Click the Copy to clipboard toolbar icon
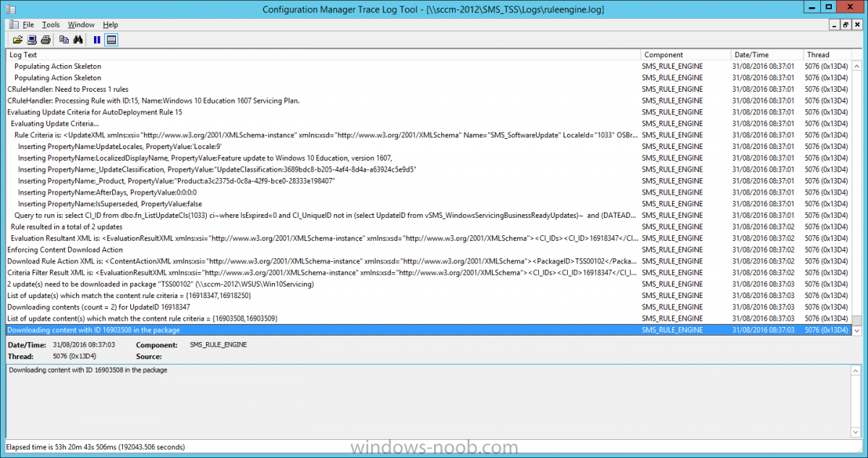The width and height of the screenshot is (868, 458). [x=64, y=40]
